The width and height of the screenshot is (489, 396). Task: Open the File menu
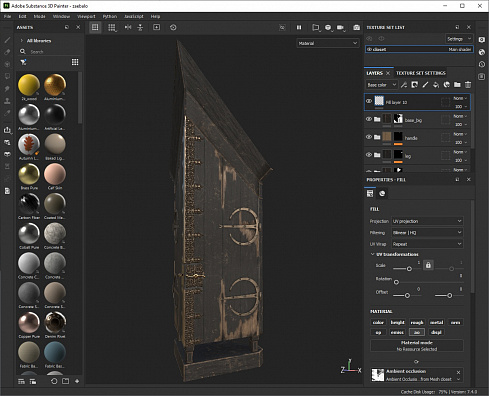7,16
